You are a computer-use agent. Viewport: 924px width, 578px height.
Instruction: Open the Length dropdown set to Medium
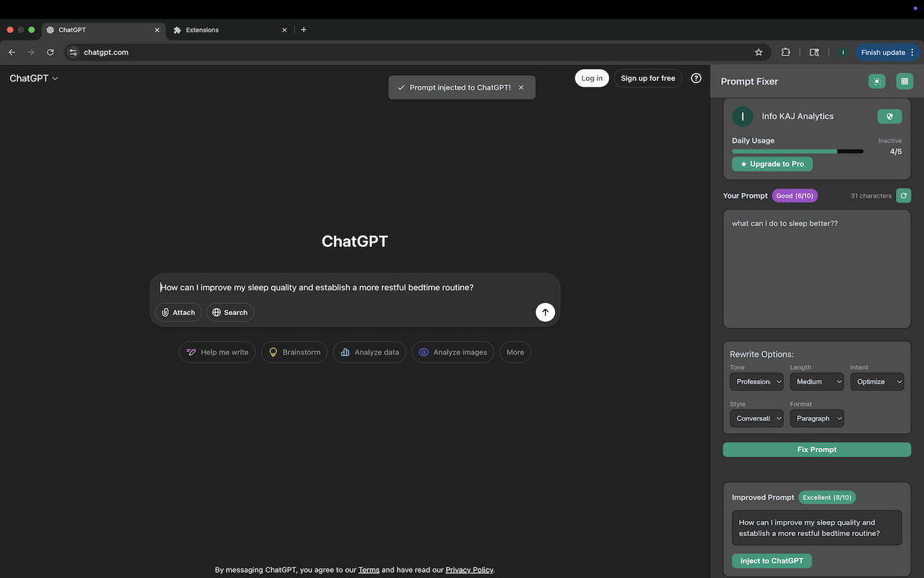point(816,381)
